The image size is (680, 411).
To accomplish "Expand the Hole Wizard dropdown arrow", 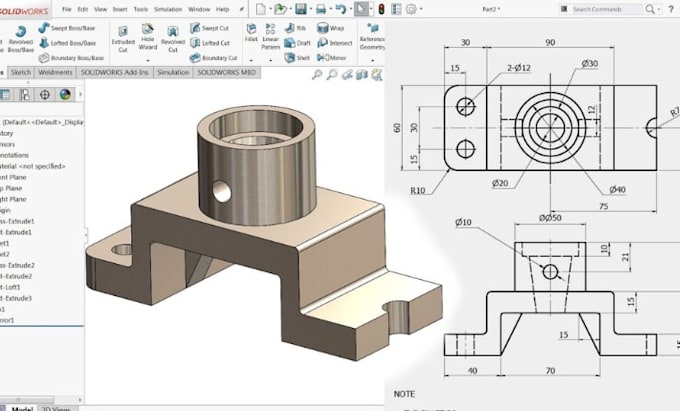I will [x=148, y=60].
